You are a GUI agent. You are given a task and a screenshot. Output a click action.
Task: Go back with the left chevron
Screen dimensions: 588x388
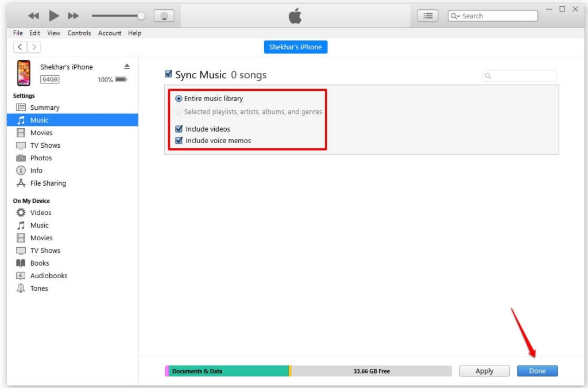click(20, 47)
